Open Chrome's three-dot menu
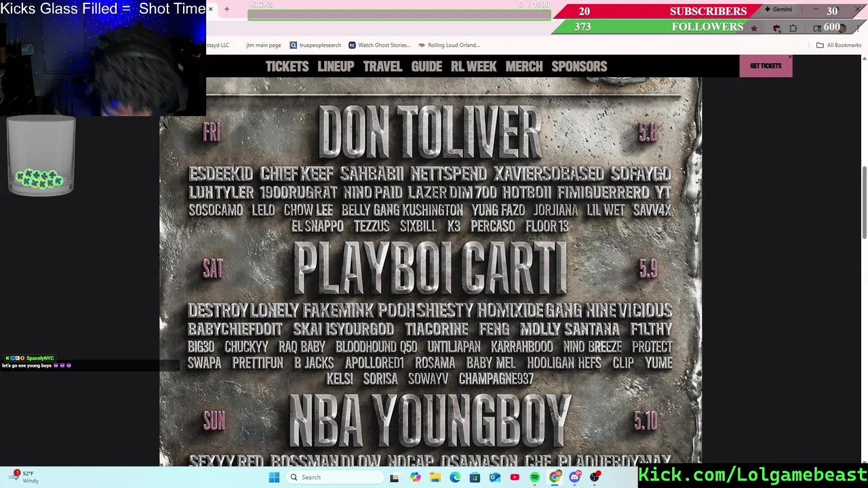The height and width of the screenshot is (488, 868). tap(859, 28)
